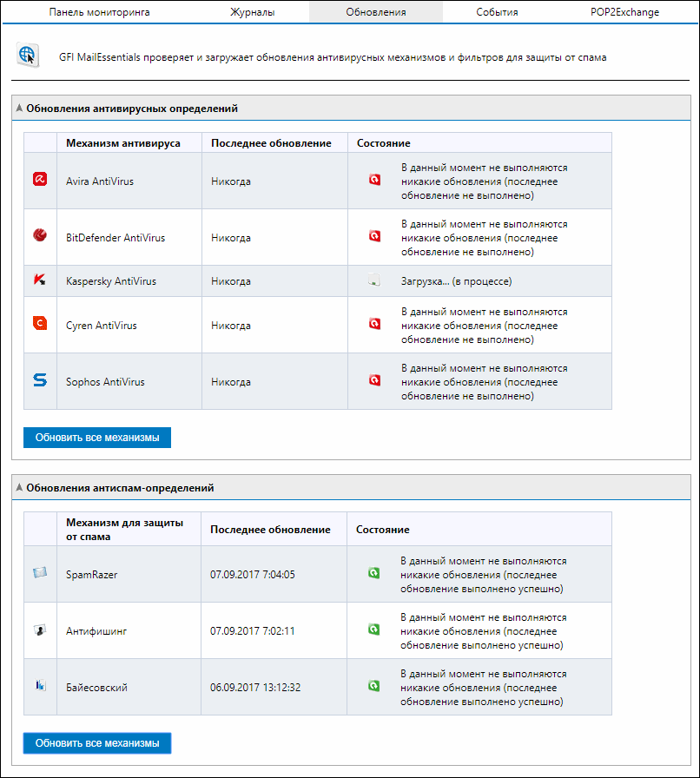
Task: Click Kaspersky's status text Загрузка... (в процессе)
Action: (x=456, y=281)
